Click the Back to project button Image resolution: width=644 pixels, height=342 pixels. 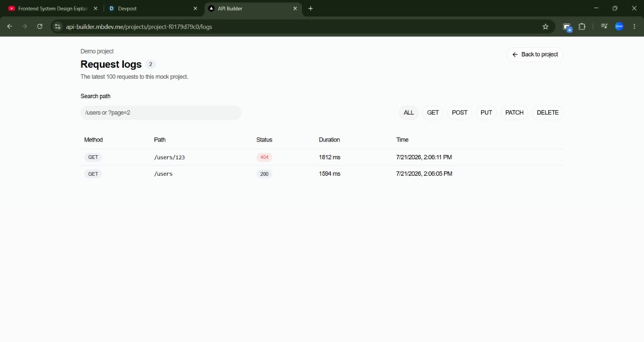535,54
